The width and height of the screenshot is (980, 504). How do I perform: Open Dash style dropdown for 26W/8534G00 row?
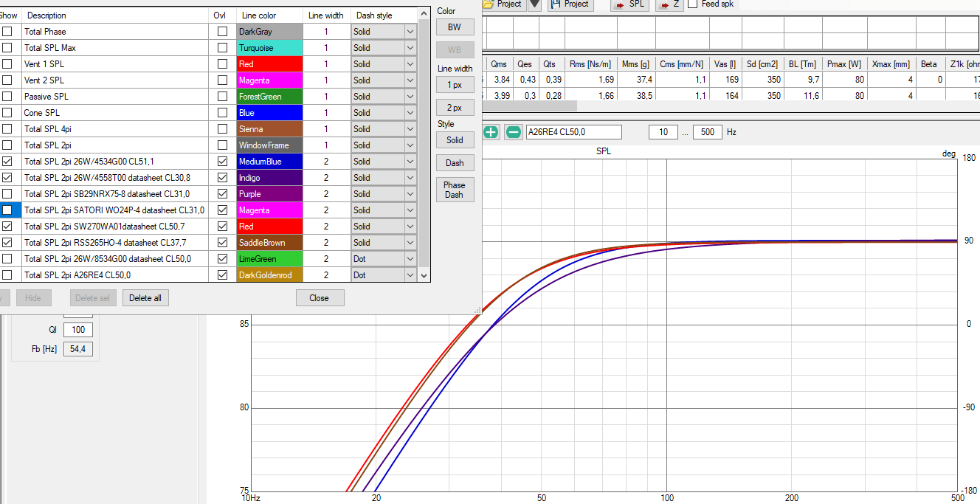pyautogui.click(x=410, y=259)
